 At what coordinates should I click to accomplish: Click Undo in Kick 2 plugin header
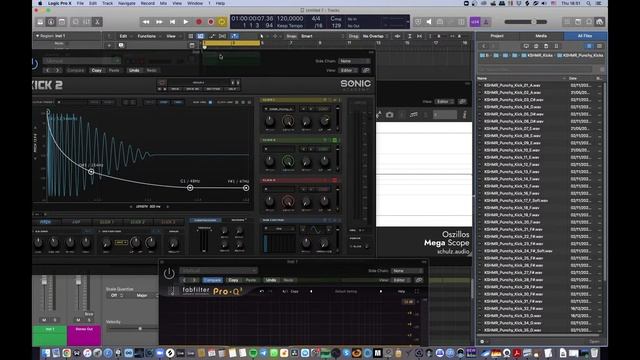pyautogui.click(x=134, y=71)
